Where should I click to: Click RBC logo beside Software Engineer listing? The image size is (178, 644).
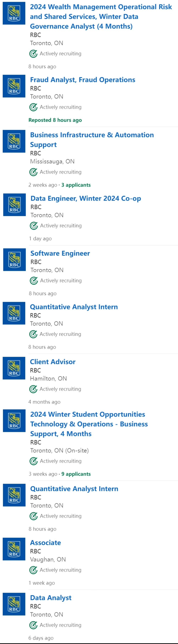(14, 259)
